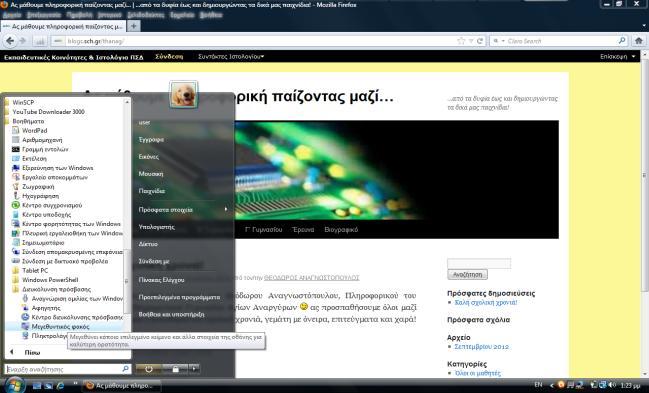This screenshot has height=393, width=649.
Task: Open the Έρευνα blog menu tab
Action: click(303, 229)
